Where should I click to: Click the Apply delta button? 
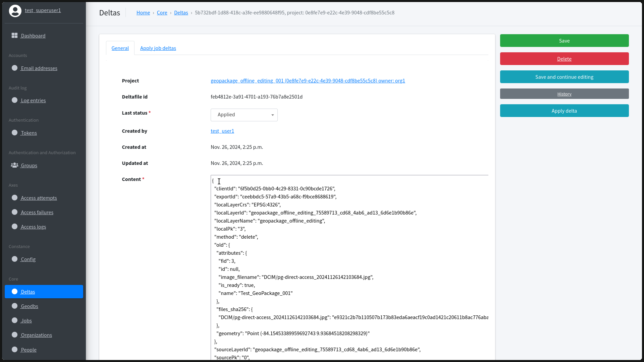pyautogui.click(x=564, y=111)
